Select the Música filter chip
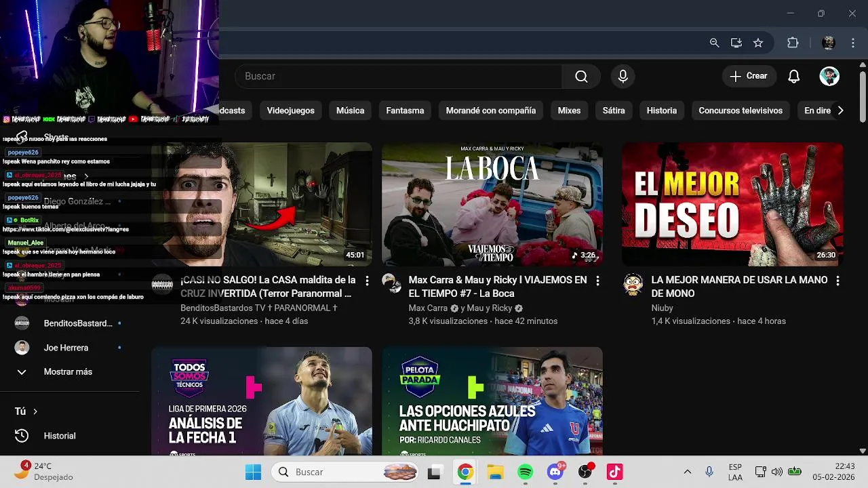 tap(351, 110)
